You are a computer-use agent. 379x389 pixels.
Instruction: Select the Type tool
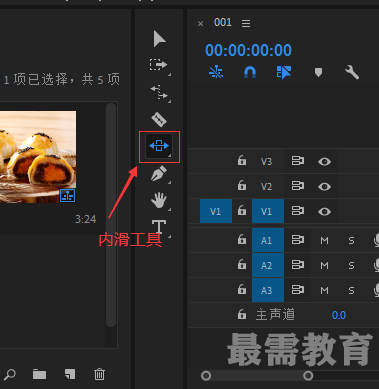[x=159, y=227]
